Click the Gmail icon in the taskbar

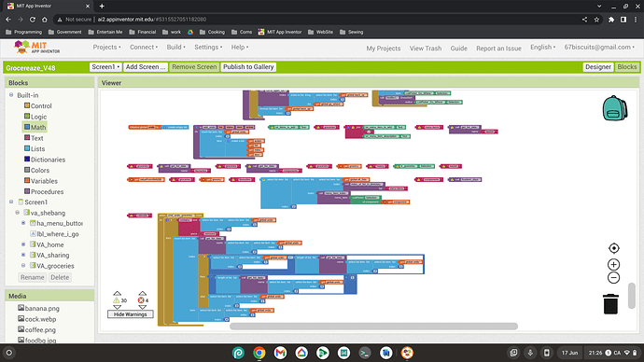(281, 353)
